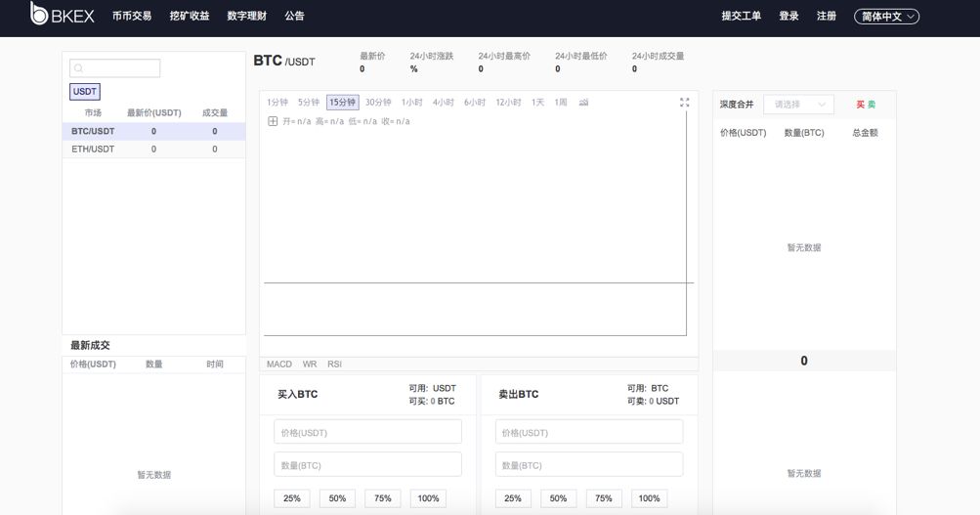980x515 pixels.
Task: Click the 24小时最高价 stat label
Action: 504,56
